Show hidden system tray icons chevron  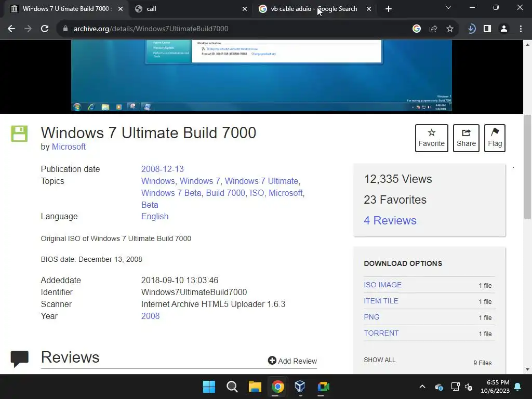point(422,387)
